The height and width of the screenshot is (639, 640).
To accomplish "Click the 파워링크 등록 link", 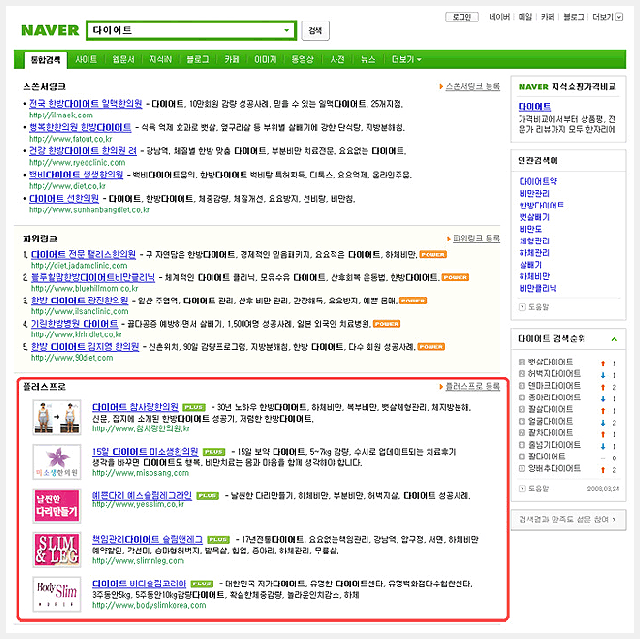I will (476, 238).
